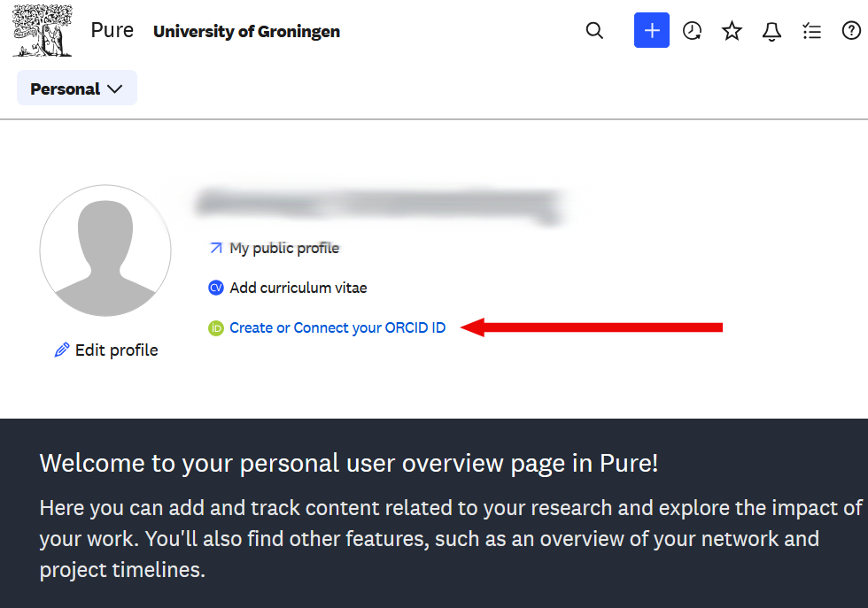Screen dimensions: 868x608
Task: Click the blue CV badge icon
Action: click(x=215, y=288)
